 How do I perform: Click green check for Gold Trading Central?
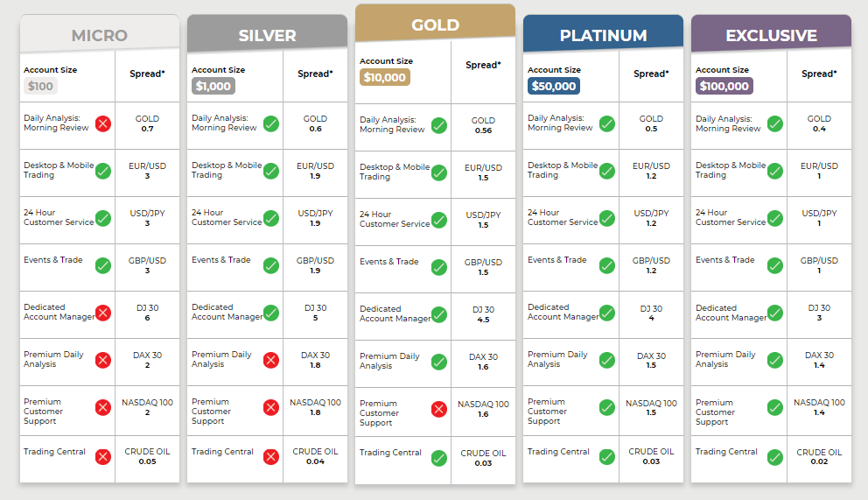[439, 459]
